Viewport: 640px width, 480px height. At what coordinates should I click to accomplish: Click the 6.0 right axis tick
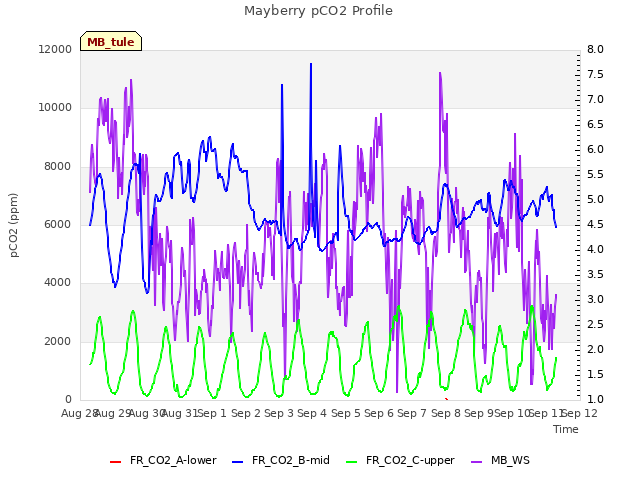[595, 149]
